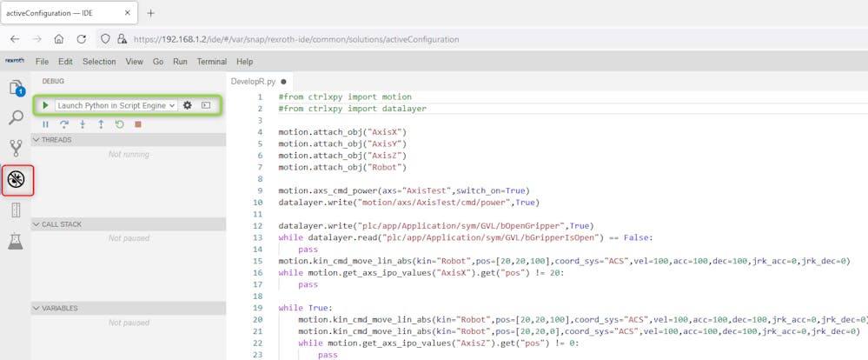This screenshot has width=868, height=360.
Task: Click the green Restart debug icon
Action: pyautogui.click(x=119, y=124)
